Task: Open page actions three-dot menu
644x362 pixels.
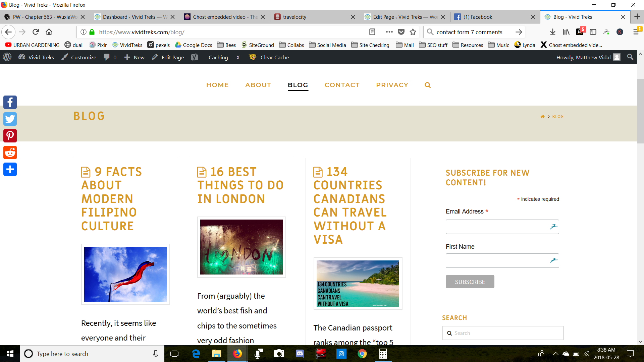Action: pos(389,32)
